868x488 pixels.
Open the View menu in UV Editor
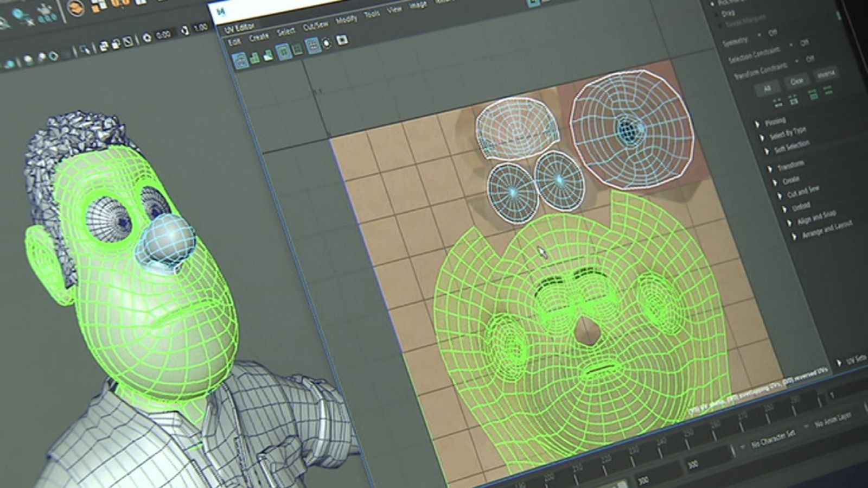coord(394,10)
